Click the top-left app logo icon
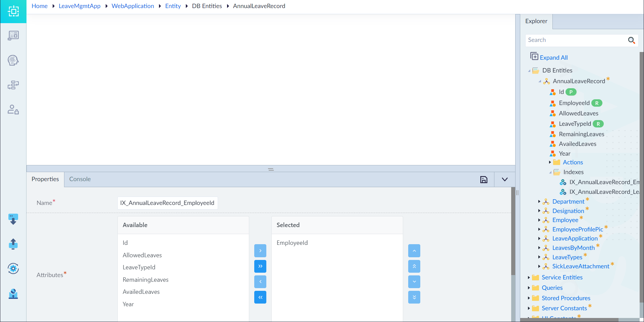 (13, 11)
